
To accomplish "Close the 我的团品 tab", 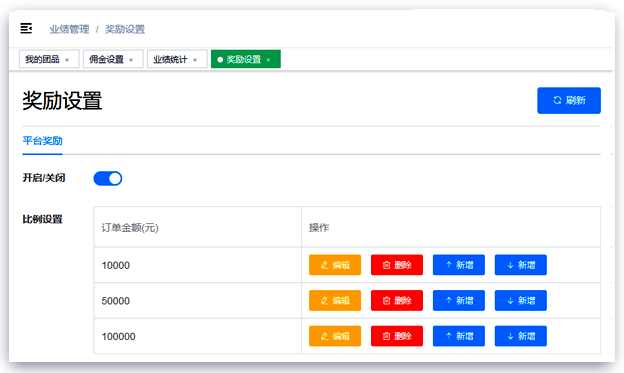I will tap(67, 60).
